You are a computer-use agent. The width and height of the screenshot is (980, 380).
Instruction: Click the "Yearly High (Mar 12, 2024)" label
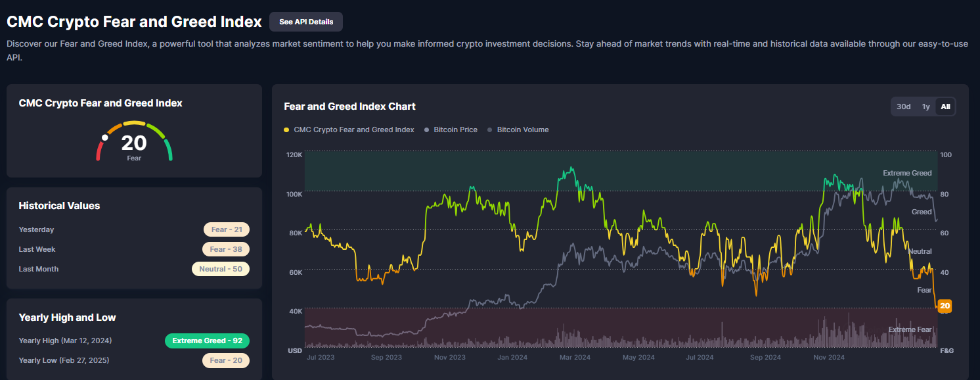(65, 341)
